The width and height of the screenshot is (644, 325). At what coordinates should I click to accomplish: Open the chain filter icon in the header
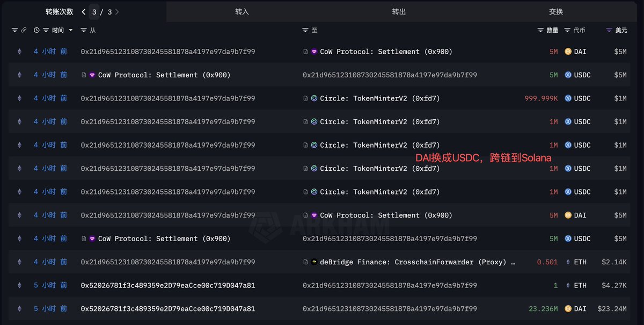click(x=14, y=31)
